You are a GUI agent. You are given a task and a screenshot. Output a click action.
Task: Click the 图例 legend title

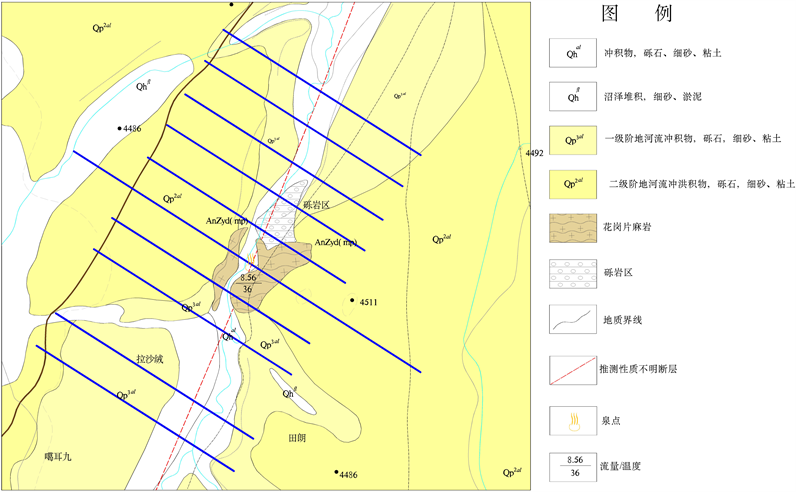[636, 14]
